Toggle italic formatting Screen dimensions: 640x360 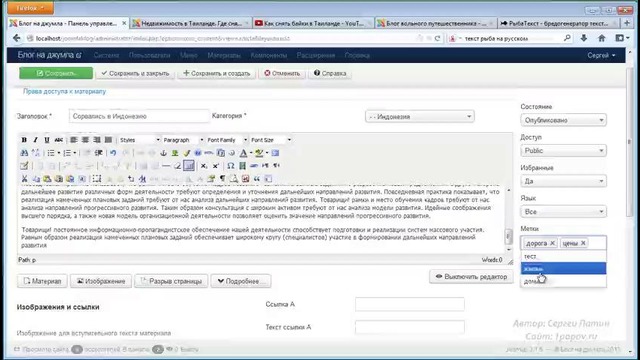pyautogui.click(x=36, y=140)
